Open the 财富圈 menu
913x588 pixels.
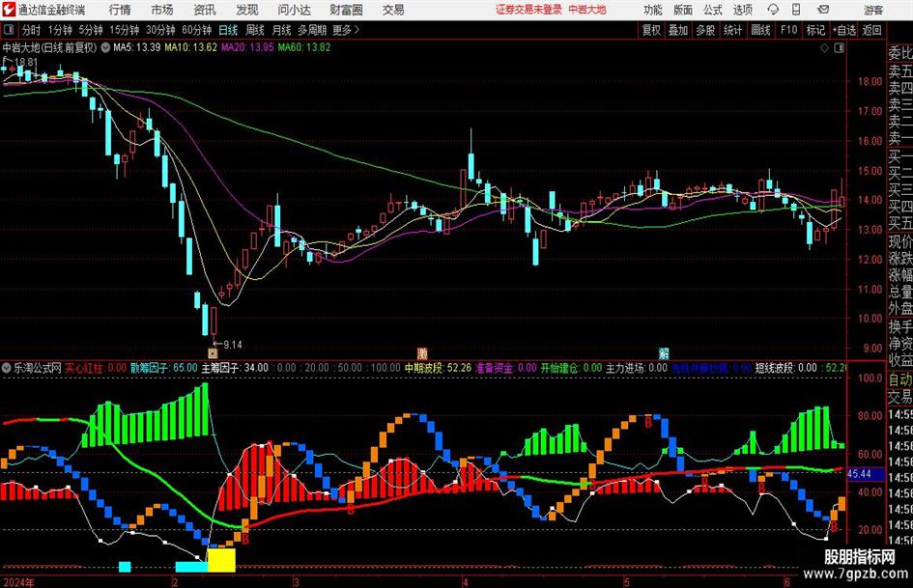tap(346, 10)
